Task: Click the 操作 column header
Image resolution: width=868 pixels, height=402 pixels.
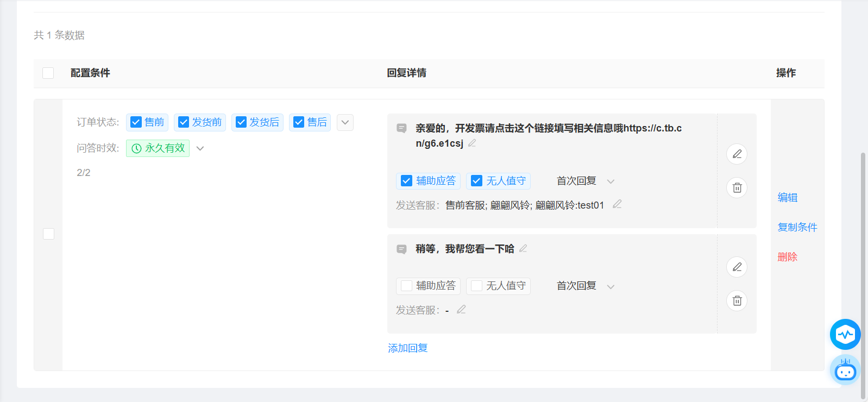Action: coord(786,73)
